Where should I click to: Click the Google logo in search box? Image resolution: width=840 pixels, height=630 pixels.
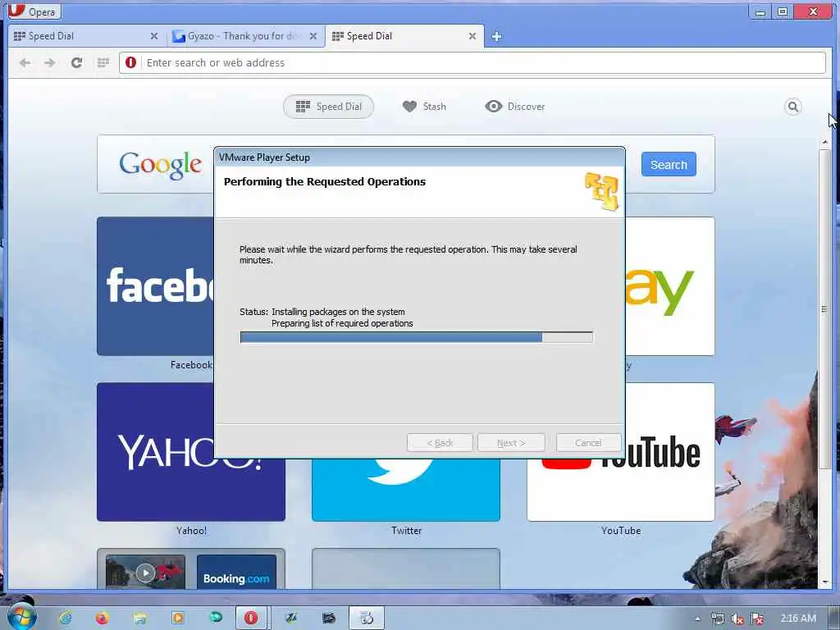160,164
